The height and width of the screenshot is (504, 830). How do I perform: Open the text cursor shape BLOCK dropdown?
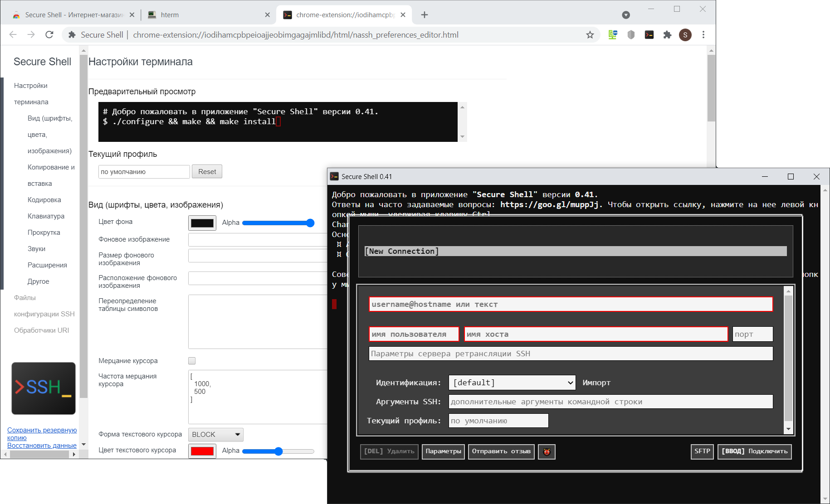coord(216,435)
